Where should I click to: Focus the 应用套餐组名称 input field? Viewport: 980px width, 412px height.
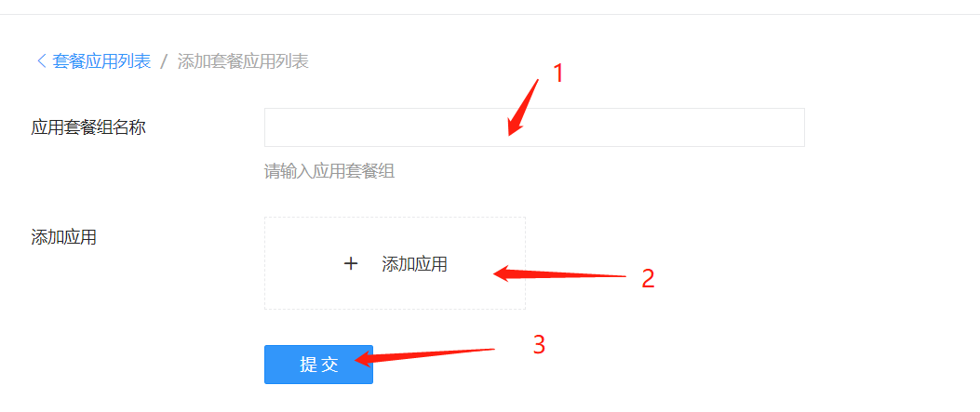pos(534,127)
